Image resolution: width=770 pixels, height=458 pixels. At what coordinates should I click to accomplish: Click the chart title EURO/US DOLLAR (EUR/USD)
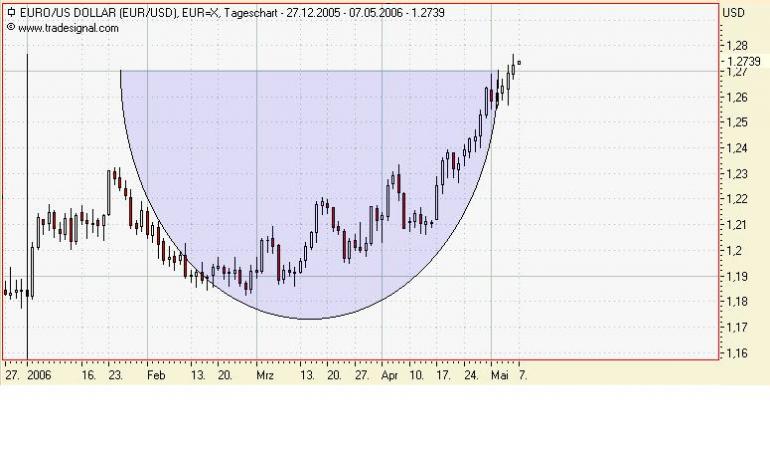tap(99, 13)
